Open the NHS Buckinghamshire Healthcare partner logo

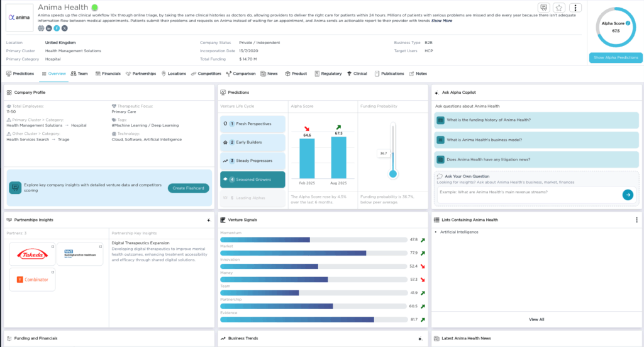80,254
